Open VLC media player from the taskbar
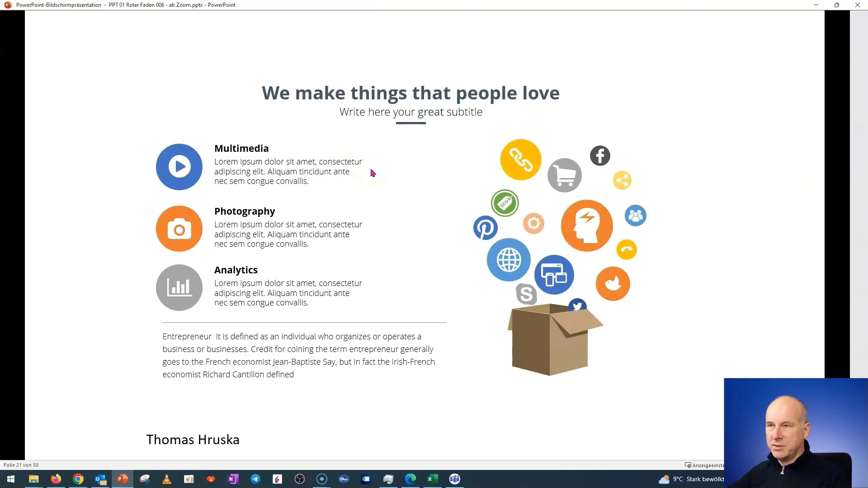 tap(167, 479)
